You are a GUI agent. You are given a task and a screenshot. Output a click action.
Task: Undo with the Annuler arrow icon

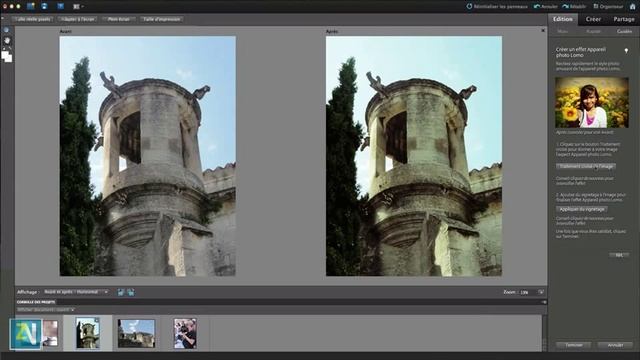[537, 6]
